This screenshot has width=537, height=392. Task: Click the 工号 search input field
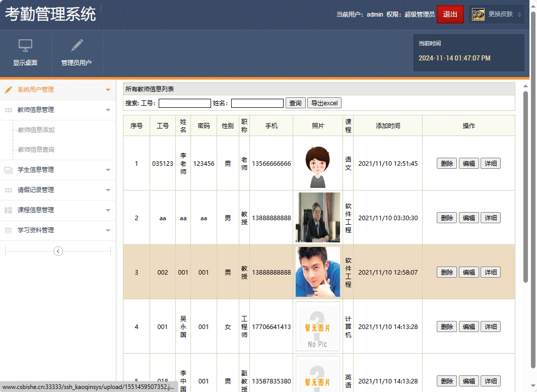[x=184, y=103]
